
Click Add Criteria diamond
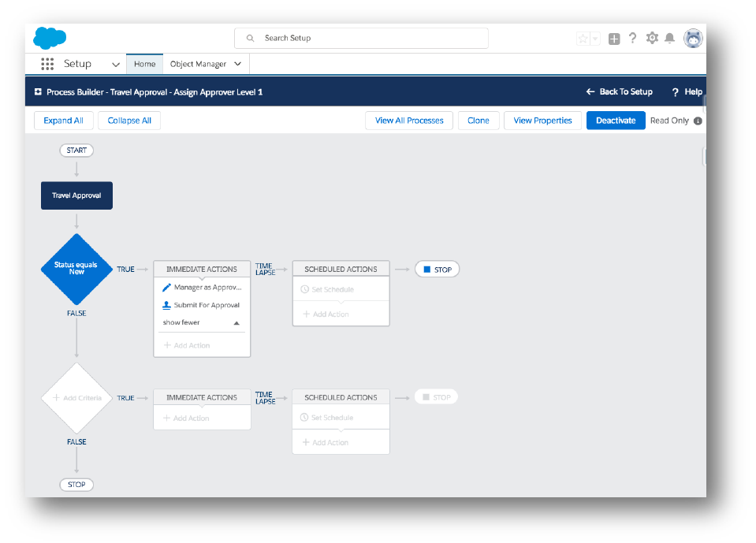[x=76, y=398]
